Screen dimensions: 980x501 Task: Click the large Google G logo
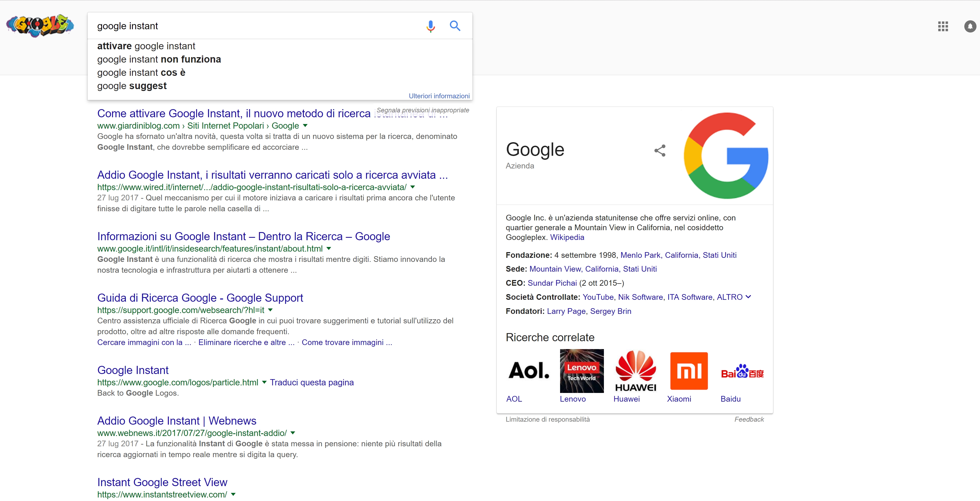click(726, 155)
